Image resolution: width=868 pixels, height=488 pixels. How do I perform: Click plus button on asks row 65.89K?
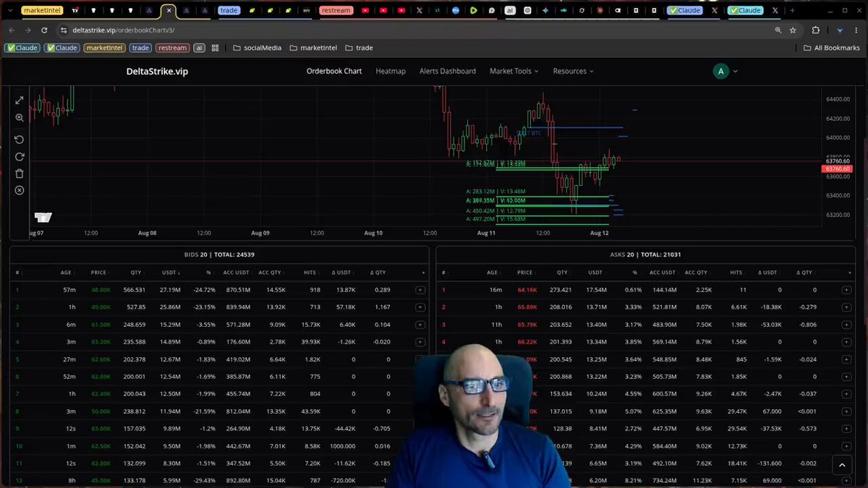click(846, 307)
